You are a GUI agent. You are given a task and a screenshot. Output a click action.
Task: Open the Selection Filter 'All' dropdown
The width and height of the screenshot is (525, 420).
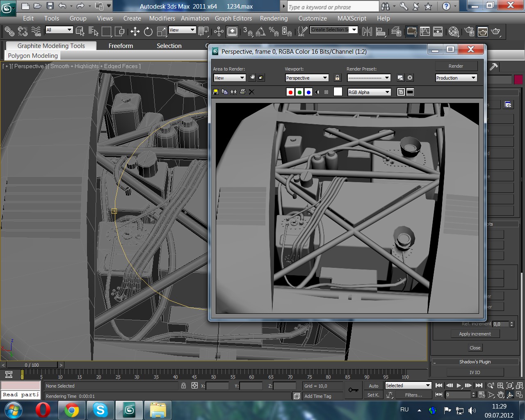tap(59, 30)
